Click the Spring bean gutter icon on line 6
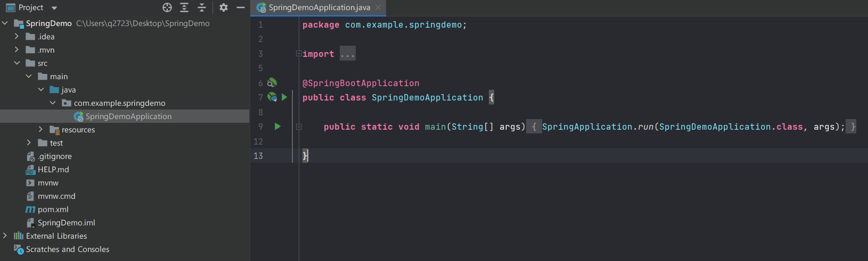This screenshot has height=261, width=868. tap(272, 83)
